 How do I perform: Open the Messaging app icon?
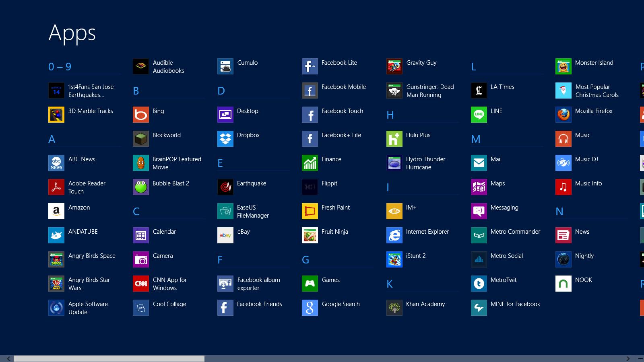tap(479, 211)
